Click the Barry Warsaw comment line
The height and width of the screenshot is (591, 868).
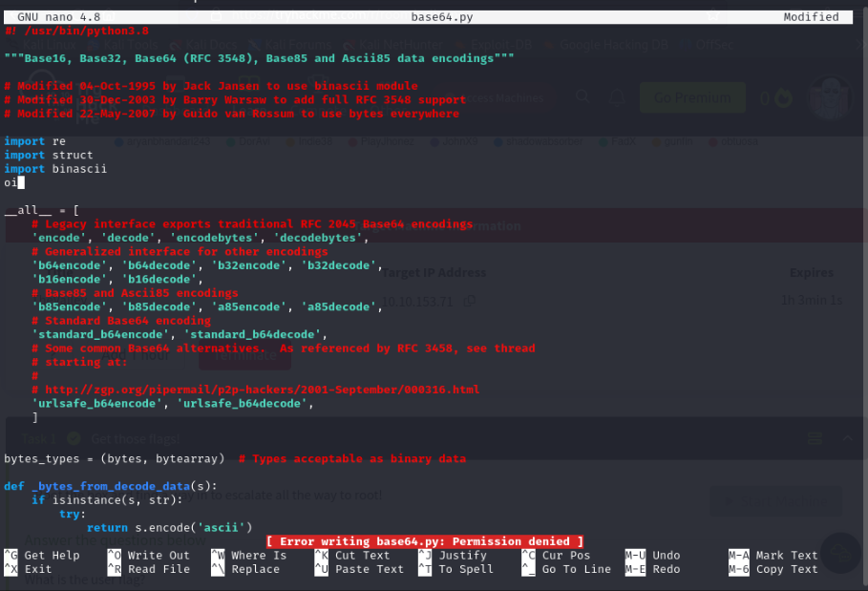(x=235, y=99)
